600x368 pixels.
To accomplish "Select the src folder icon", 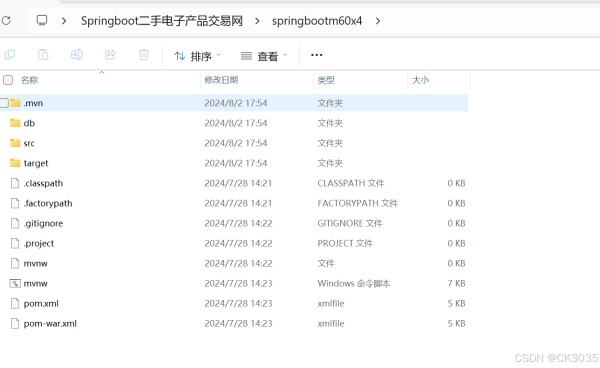I will pyautogui.click(x=15, y=143).
